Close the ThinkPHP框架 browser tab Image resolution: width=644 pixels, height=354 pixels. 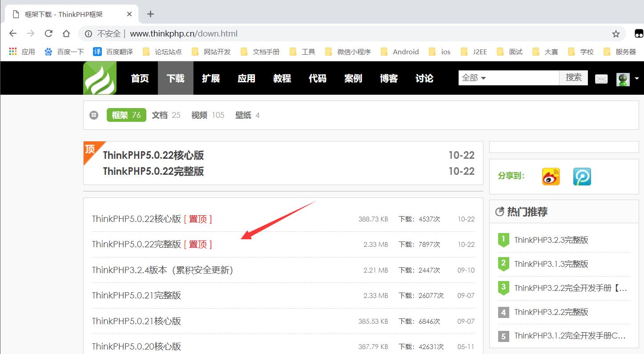(x=129, y=14)
